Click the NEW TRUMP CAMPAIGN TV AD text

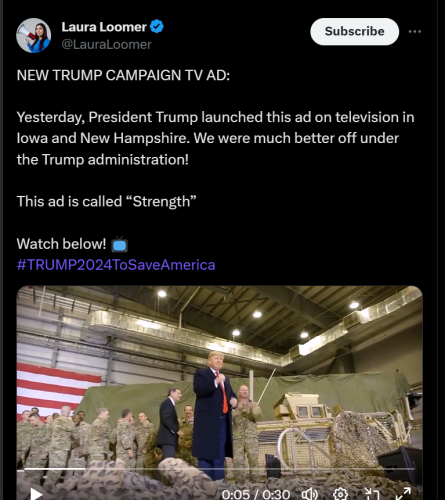point(123,75)
